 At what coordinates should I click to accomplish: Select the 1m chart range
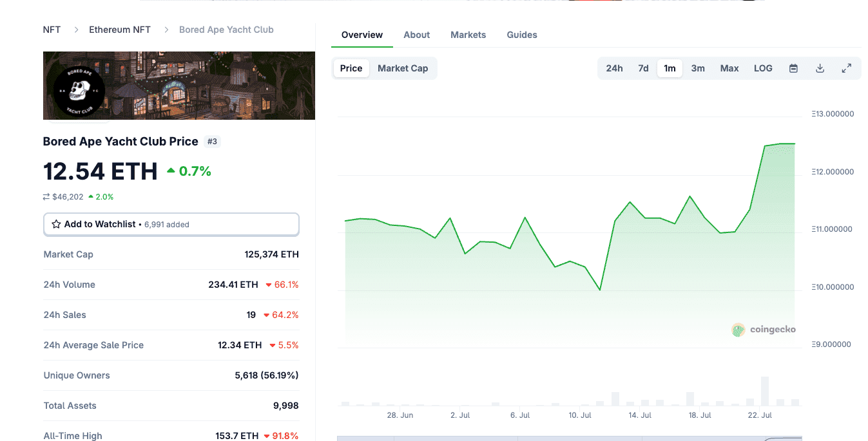(x=670, y=68)
